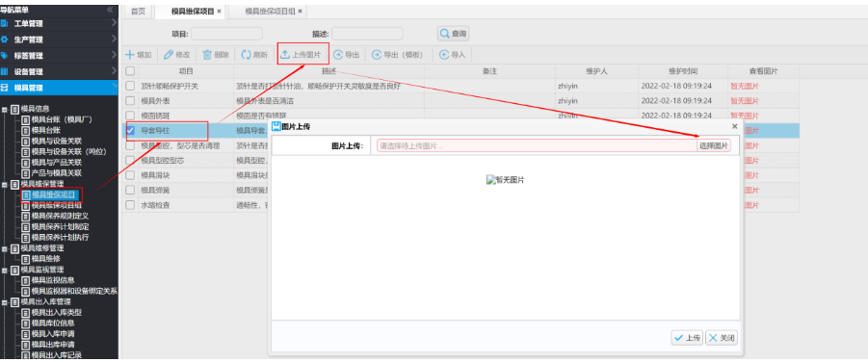Check the 模具型腔型芯 row checkbox
This screenshot has width=868, height=362.
pyautogui.click(x=129, y=161)
